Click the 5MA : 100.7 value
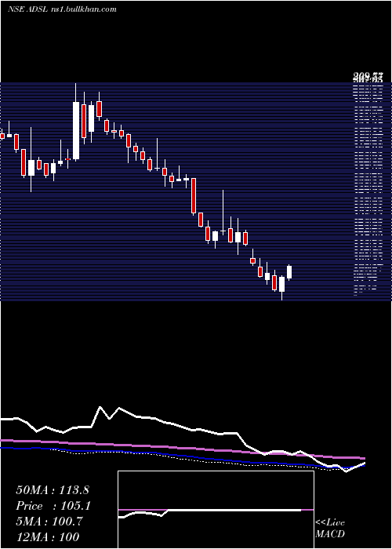This screenshot has width=392, height=549. tap(49, 522)
